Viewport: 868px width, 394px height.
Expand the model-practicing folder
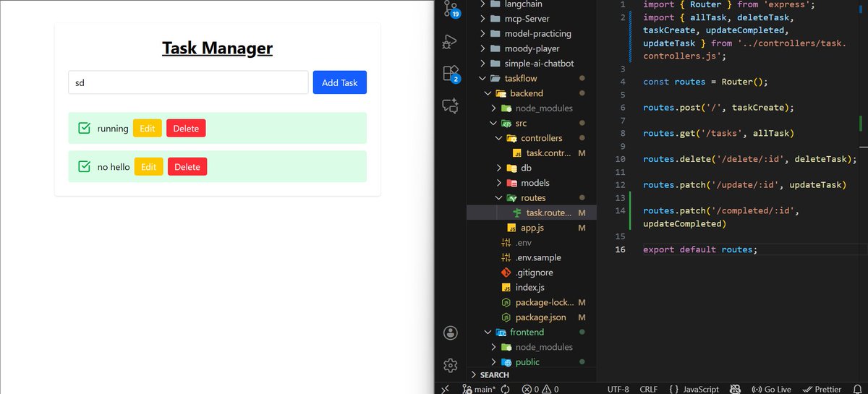[482, 33]
